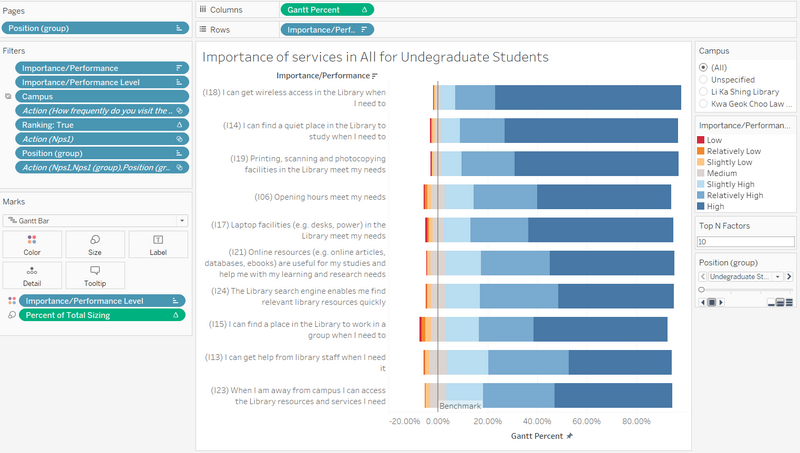Image resolution: width=800 pixels, height=453 pixels.
Task: Open the Label marks card
Action: [158, 244]
